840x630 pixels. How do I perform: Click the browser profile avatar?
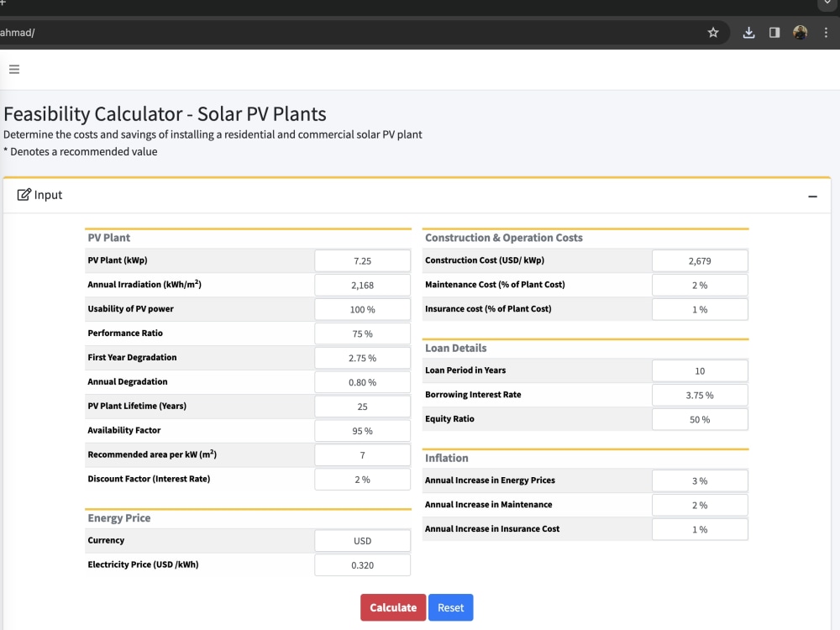click(x=800, y=32)
